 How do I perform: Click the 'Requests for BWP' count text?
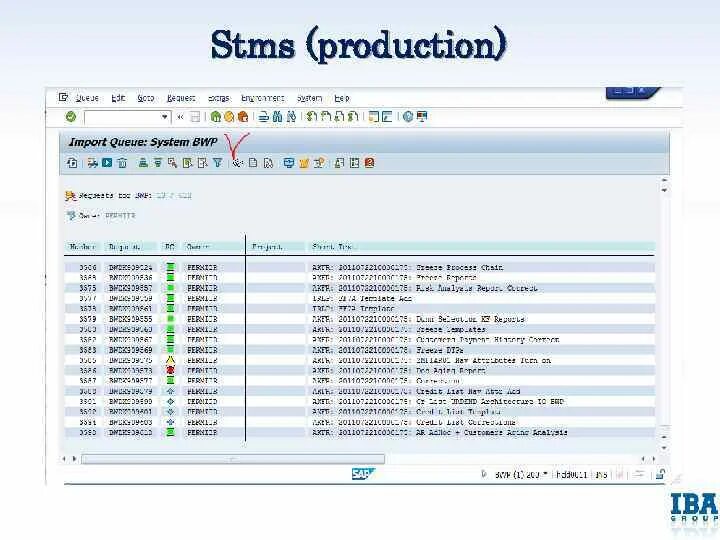[x=174, y=196]
